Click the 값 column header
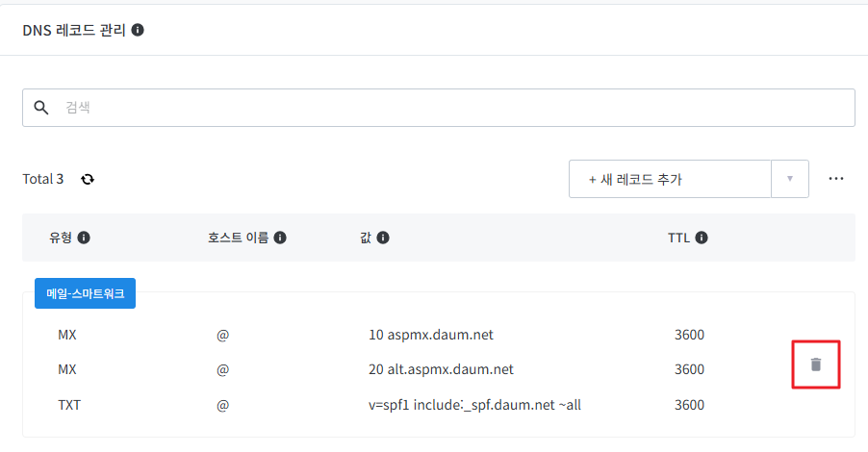868x452 pixels. pyautogui.click(x=365, y=238)
